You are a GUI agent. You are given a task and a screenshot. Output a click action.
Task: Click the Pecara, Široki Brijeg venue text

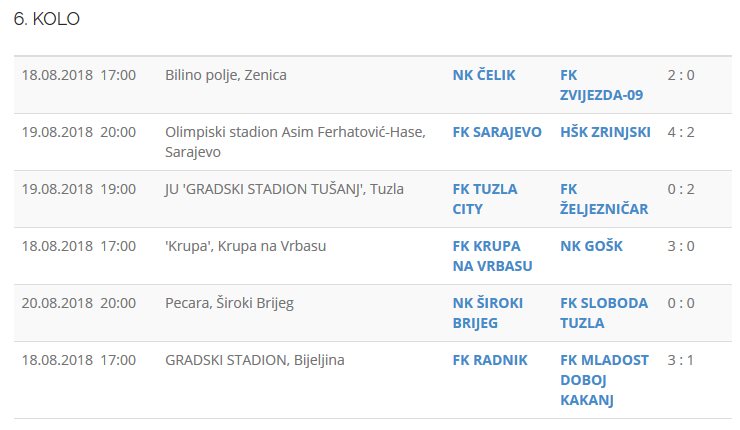(229, 303)
